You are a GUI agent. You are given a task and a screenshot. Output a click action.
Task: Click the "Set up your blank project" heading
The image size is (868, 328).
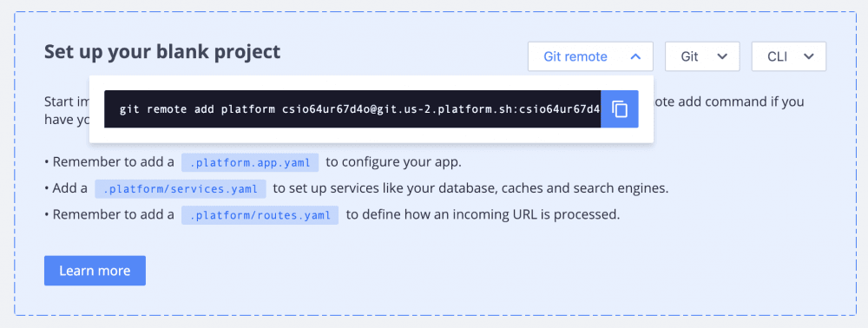162,52
